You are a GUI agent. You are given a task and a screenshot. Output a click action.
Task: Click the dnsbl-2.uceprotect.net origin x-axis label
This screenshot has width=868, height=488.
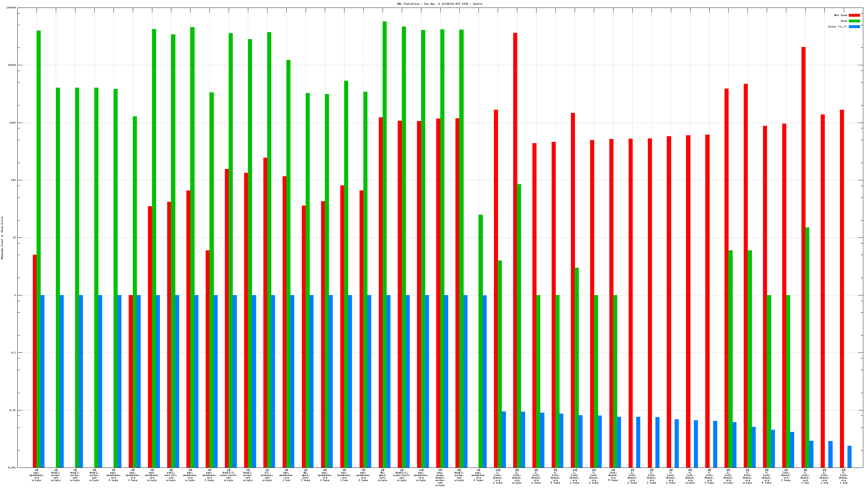tap(402, 475)
